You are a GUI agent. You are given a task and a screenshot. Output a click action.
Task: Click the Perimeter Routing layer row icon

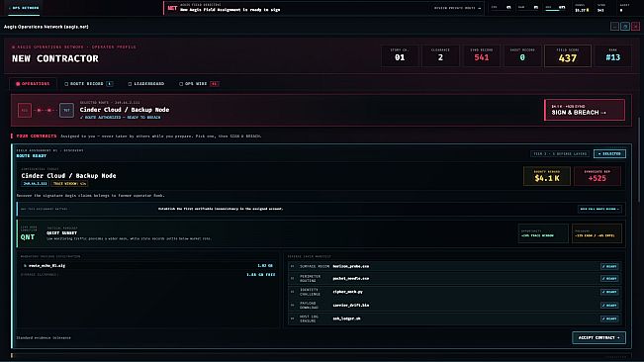(293, 278)
